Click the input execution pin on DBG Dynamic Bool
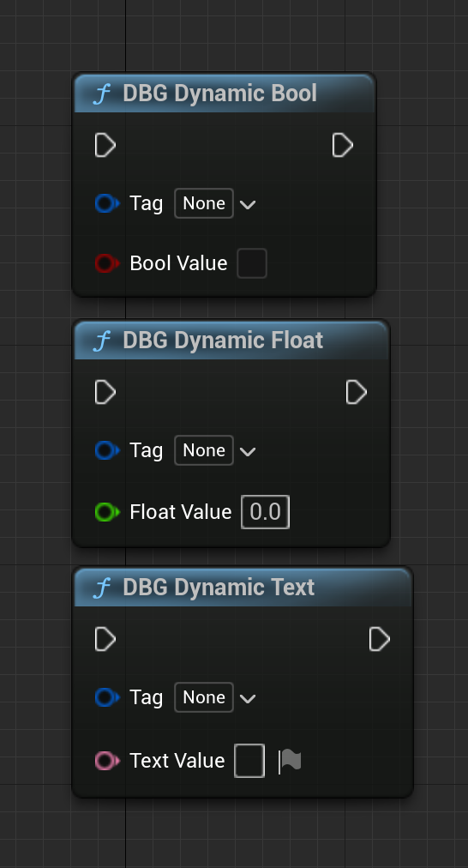The image size is (468, 868). [x=105, y=145]
